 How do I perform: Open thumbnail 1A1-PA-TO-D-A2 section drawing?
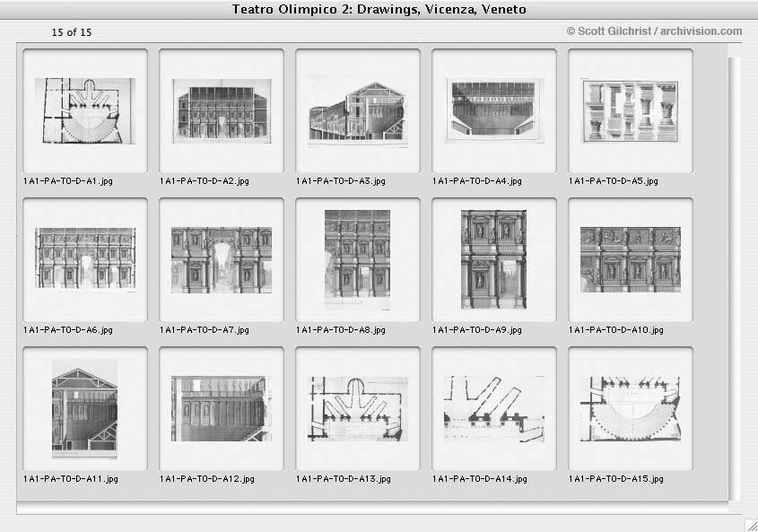click(222, 110)
